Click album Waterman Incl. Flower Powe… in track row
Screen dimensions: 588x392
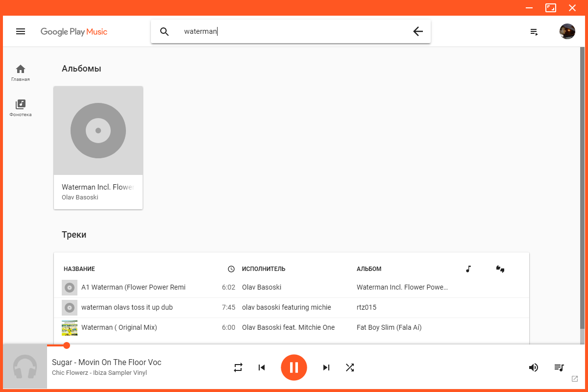(402, 287)
